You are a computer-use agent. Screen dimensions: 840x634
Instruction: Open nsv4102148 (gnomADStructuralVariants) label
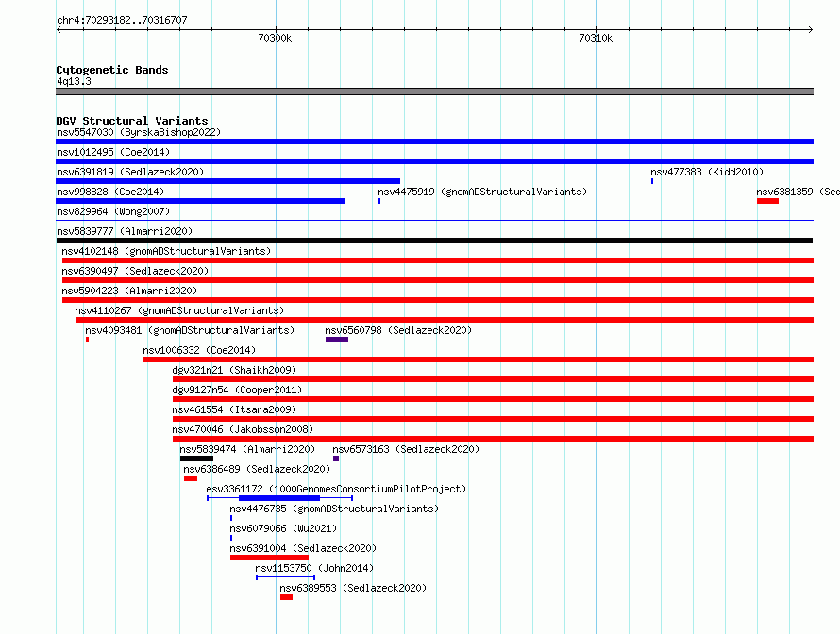166,251
